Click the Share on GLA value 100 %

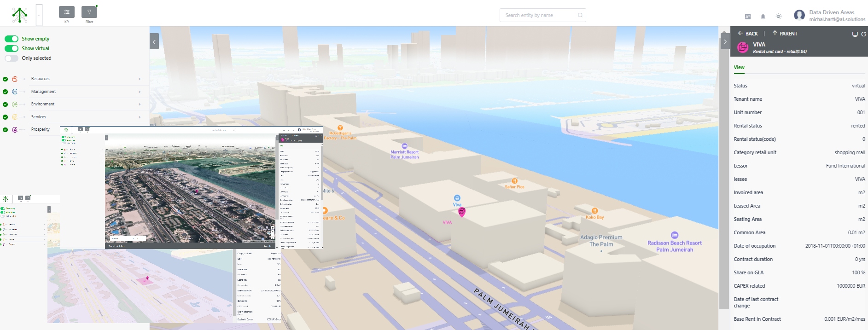coord(858,272)
